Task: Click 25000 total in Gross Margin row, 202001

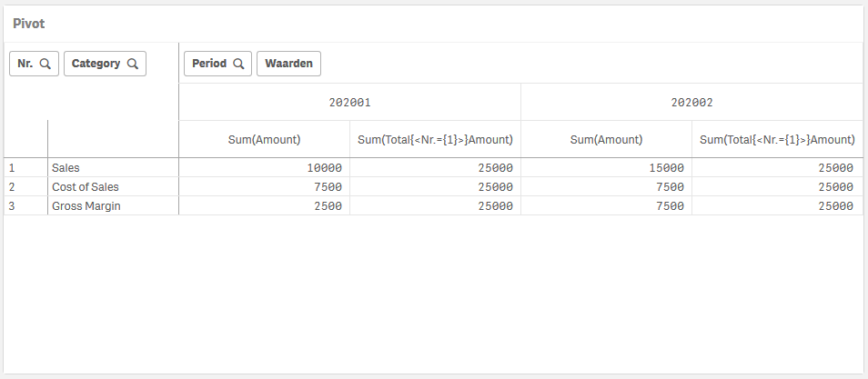Action: pyautogui.click(x=435, y=205)
